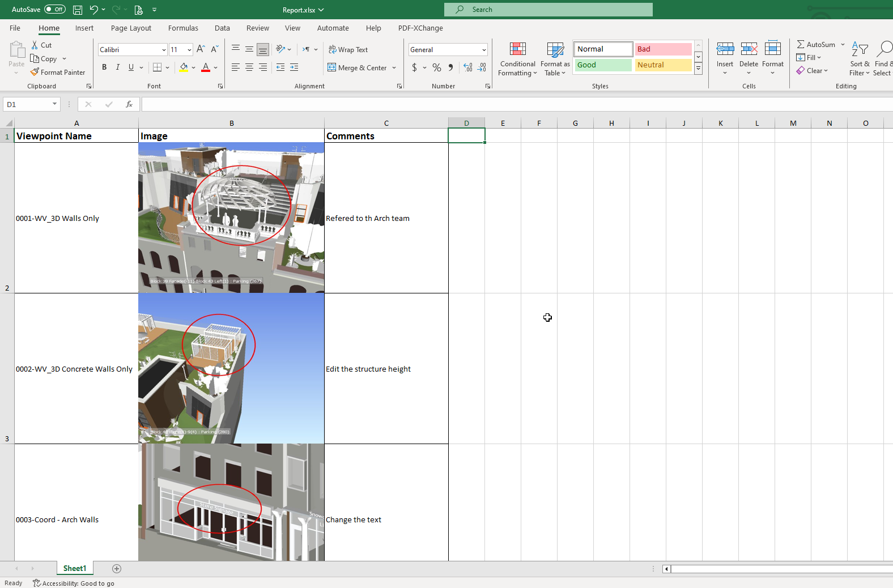The image size is (893, 588).
Task: Expand the Calibri font name dropdown
Action: point(164,50)
